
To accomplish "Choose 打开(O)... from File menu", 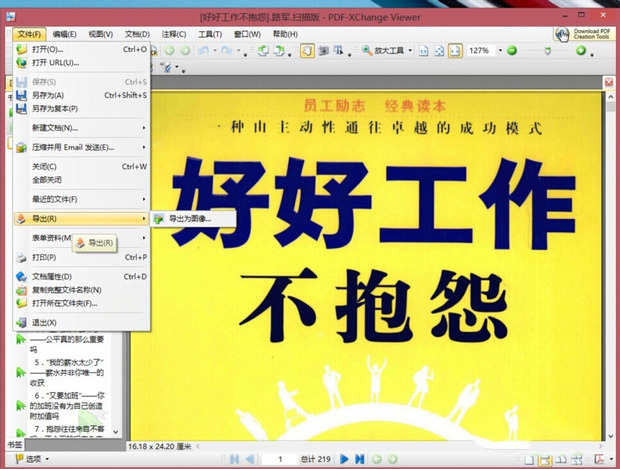I will [81, 49].
